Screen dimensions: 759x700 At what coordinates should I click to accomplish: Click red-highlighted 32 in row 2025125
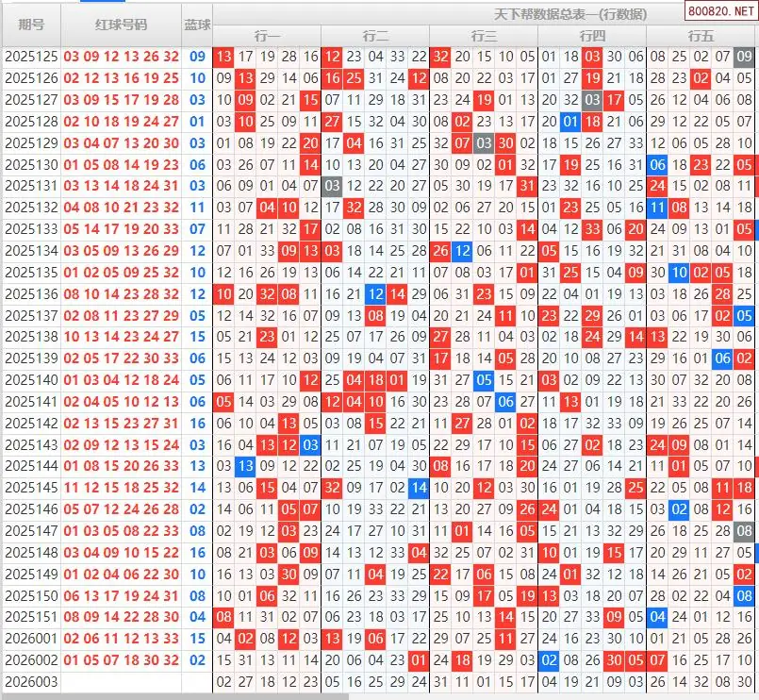[440, 57]
